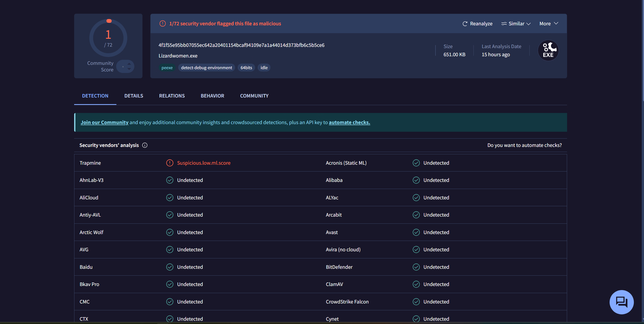This screenshot has width=644, height=324.
Task: Click the malicious alert icon in header banner
Action: 162,24
